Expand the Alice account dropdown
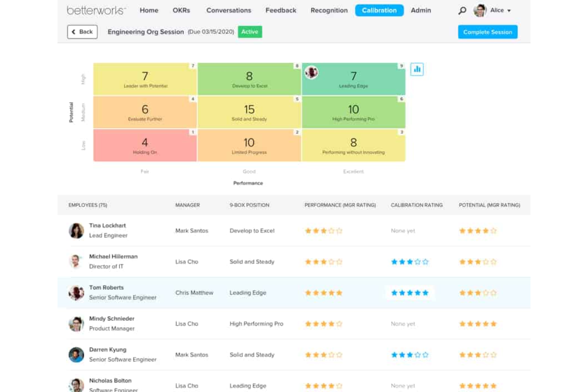The image size is (588, 392). [510, 11]
